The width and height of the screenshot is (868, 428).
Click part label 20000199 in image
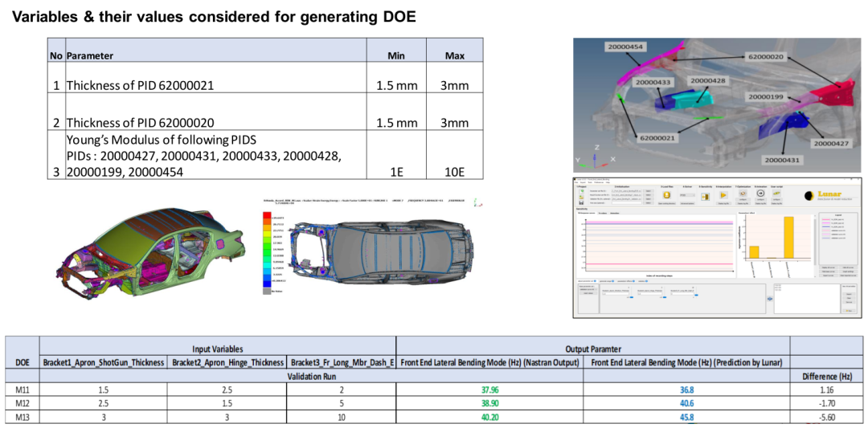click(766, 96)
